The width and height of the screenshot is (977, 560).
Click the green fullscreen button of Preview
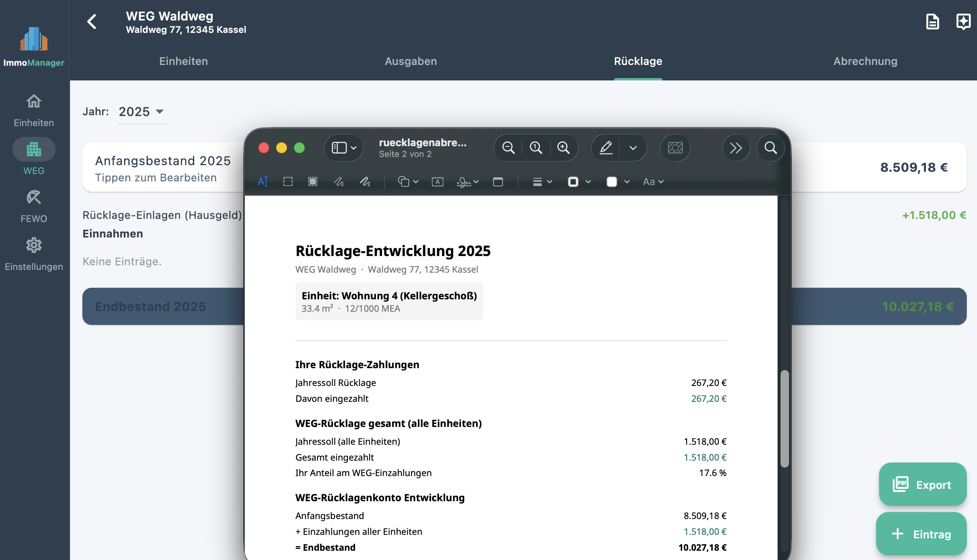pyautogui.click(x=299, y=148)
